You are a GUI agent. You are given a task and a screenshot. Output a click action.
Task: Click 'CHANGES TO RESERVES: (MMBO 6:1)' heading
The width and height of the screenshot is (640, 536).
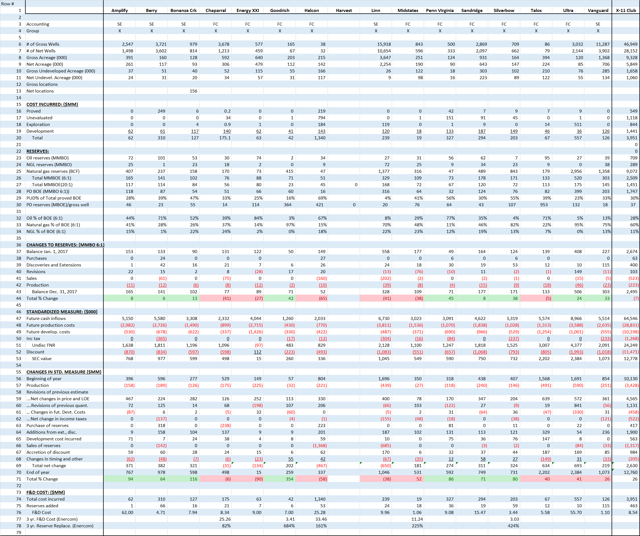(65, 245)
